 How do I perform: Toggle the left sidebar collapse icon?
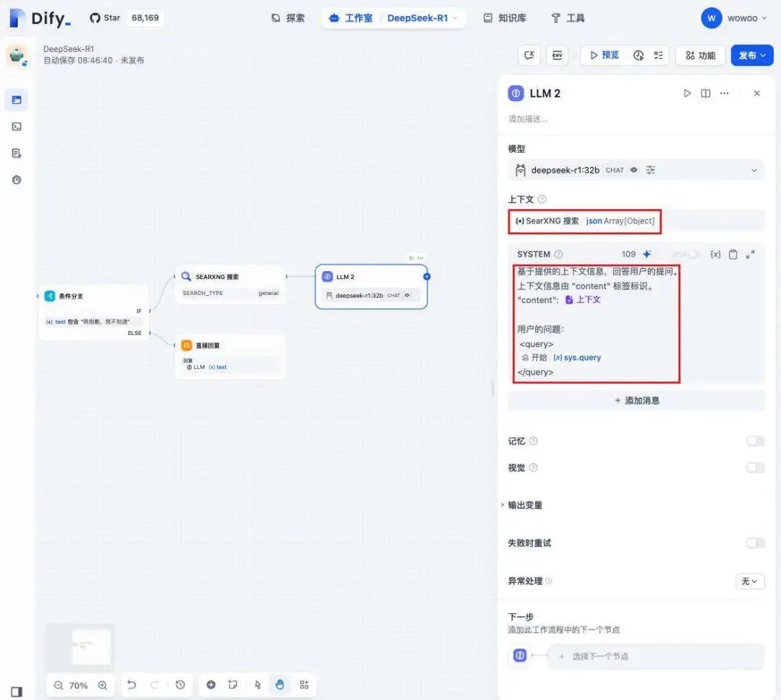[x=17, y=691]
